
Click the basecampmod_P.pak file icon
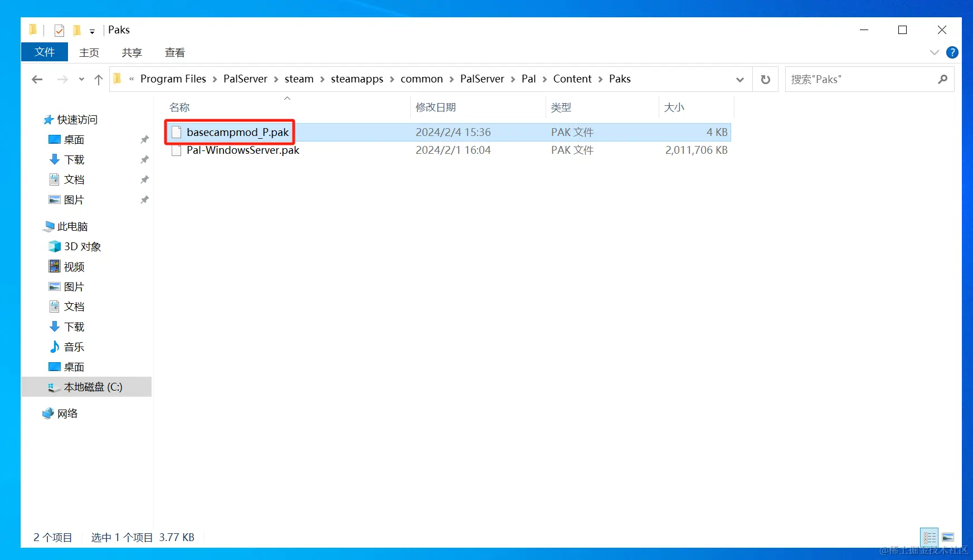pyautogui.click(x=177, y=132)
